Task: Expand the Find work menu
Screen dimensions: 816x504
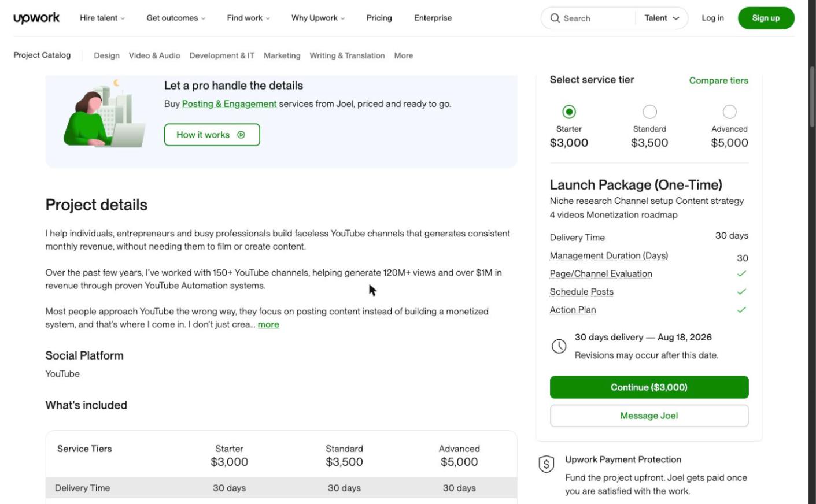Action: coord(248,18)
